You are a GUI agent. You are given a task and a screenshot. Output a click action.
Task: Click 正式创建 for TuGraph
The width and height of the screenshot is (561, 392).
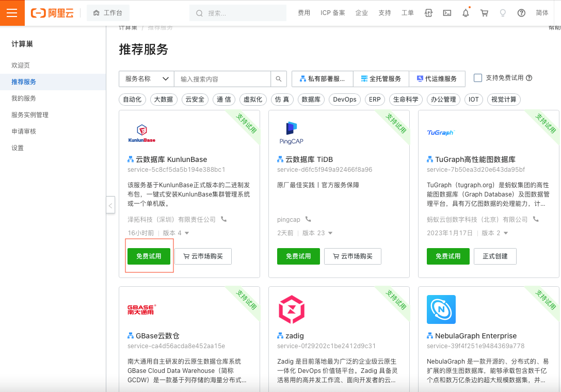point(495,256)
